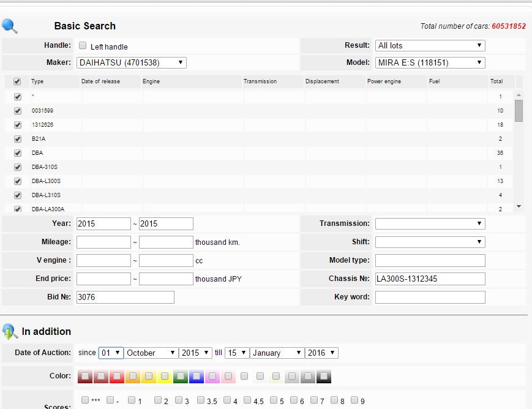The width and height of the screenshot is (532, 409).
Task: Select the bright red color swatch
Action: click(117, 377)
